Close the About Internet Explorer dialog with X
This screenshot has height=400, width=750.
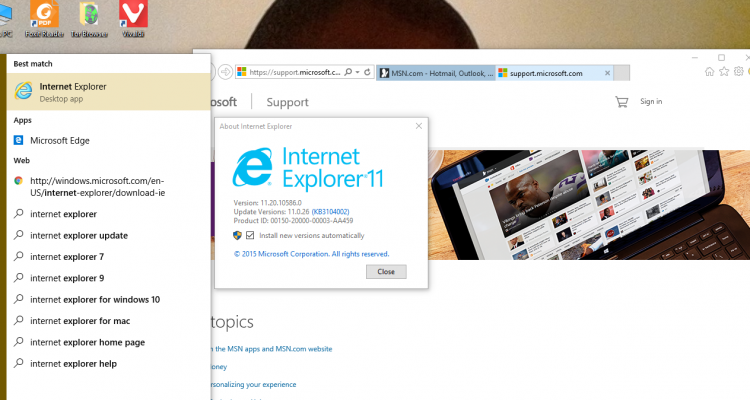(419, 126)
